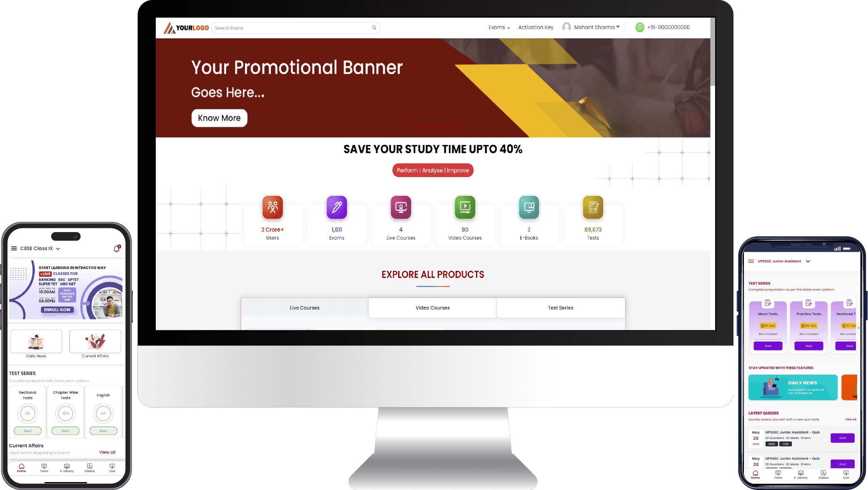The width and height of the screenshot is (868, 490).
Task: Click the Know More button on banner
Action: click(x=219, y=117)
